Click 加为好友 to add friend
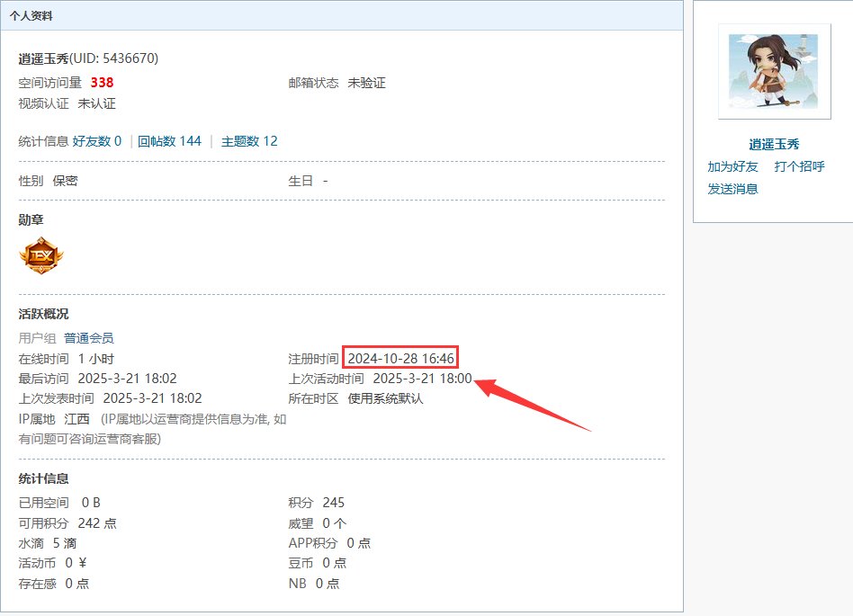This screenshot has width=853, height=616. (x=732, y=166)
